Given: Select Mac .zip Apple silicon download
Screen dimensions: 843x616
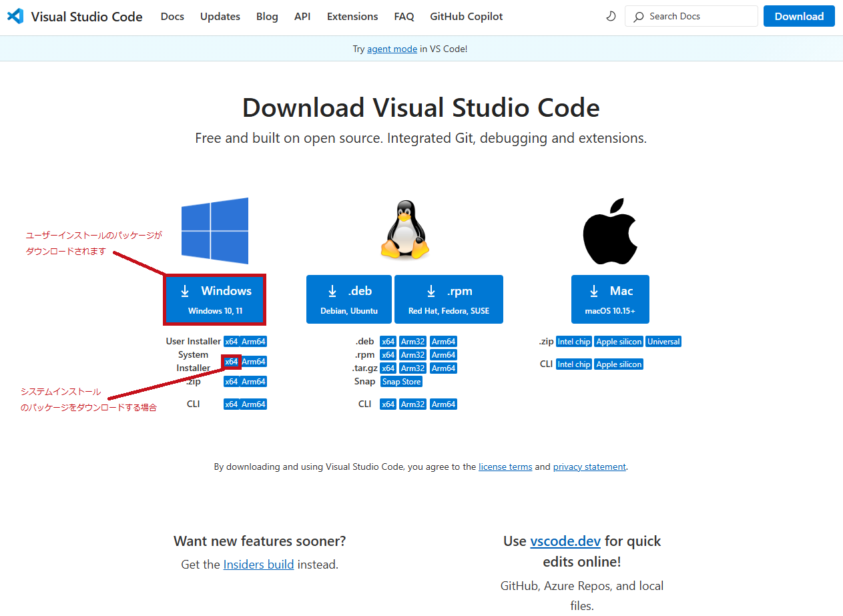Looking at the screenshot, I should [x=619, y=342].
